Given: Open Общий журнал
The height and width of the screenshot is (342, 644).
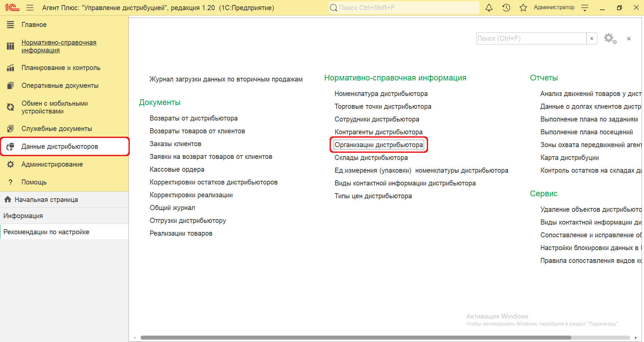Looking at the screenshot, I should pyautogui.click(x=172, y=208).
